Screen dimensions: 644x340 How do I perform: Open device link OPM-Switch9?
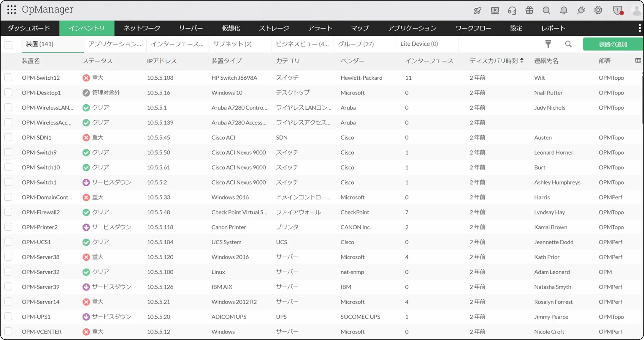pyautogui.click(x=39, y=152)
